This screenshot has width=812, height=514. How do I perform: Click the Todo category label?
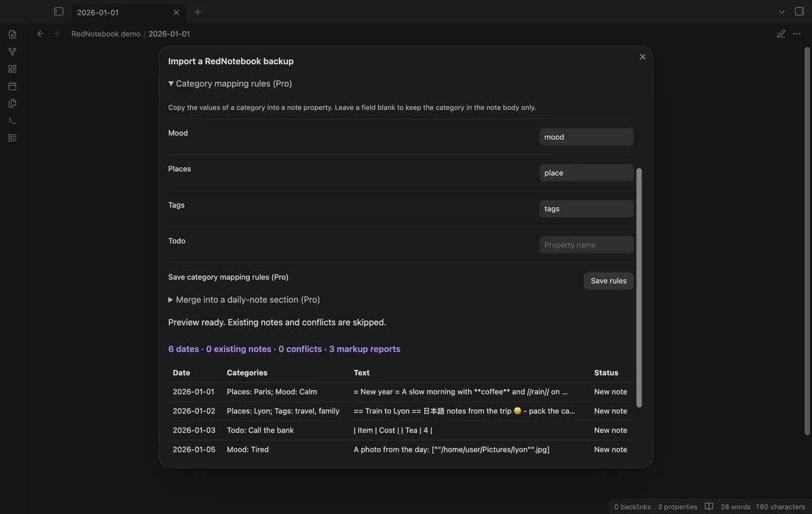click(x=177, y=241)
